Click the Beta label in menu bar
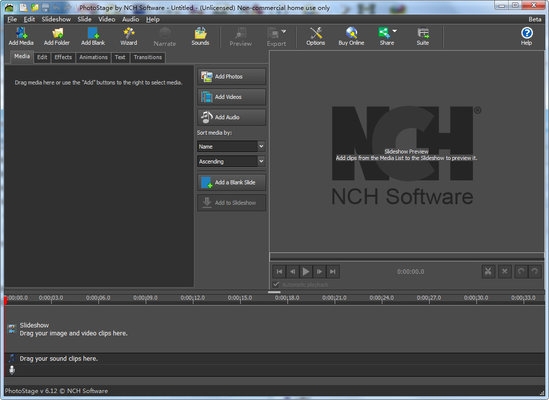 [535, 19]
